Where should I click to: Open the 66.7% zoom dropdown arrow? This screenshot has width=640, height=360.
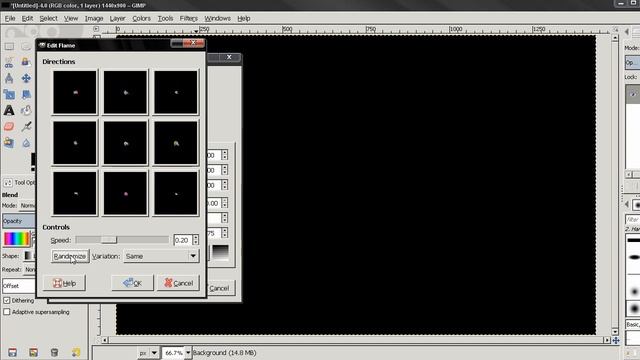pos(188,353)
